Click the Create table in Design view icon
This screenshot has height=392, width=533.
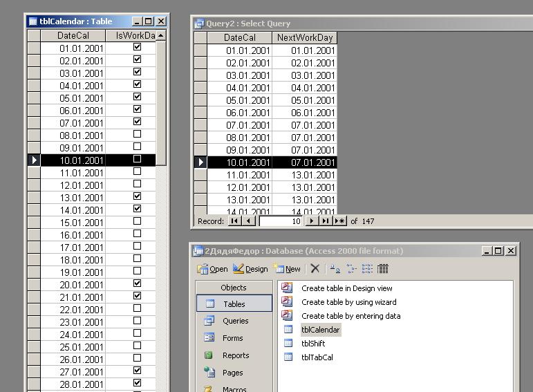pyautogui.click(x=287, y=288)
